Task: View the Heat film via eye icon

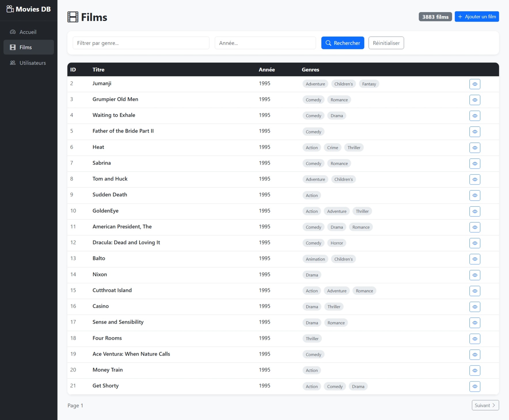Action: click(475, 148)
